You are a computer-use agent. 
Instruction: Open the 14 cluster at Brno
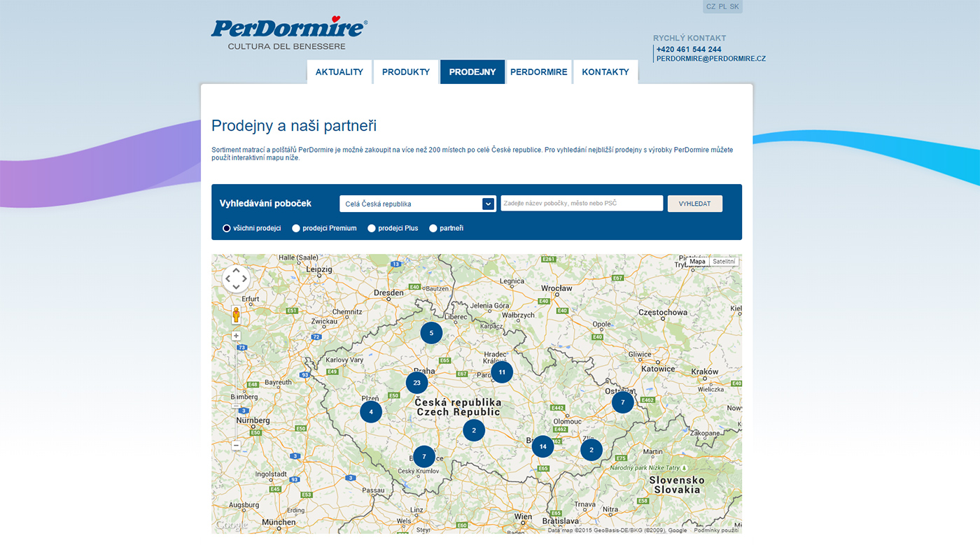(x=542, y=446)
